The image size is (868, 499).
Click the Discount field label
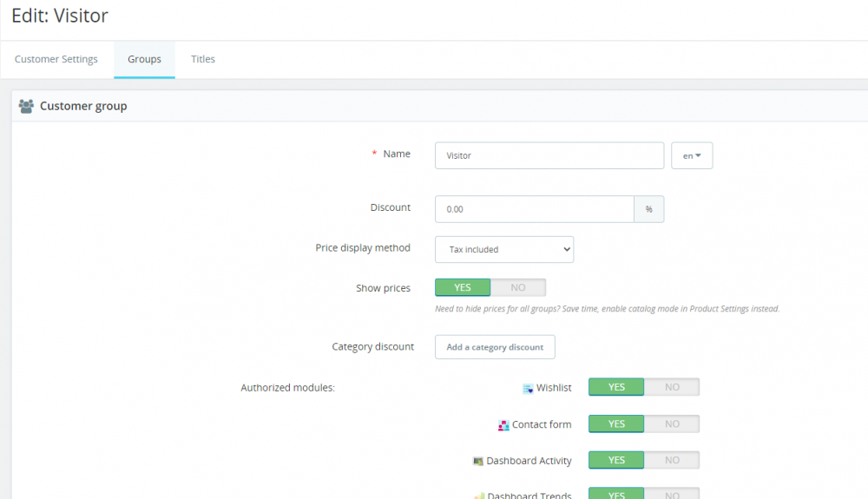(x=391, y=207)
